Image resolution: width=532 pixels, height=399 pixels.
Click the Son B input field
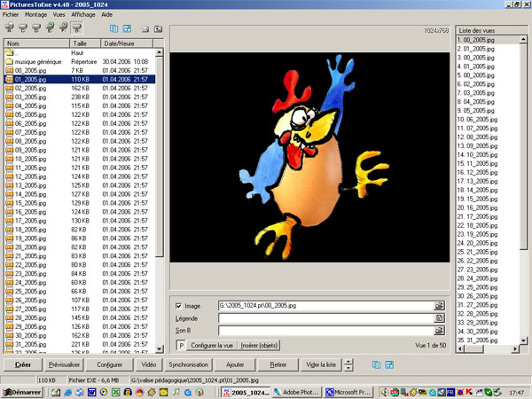(326, 331)
